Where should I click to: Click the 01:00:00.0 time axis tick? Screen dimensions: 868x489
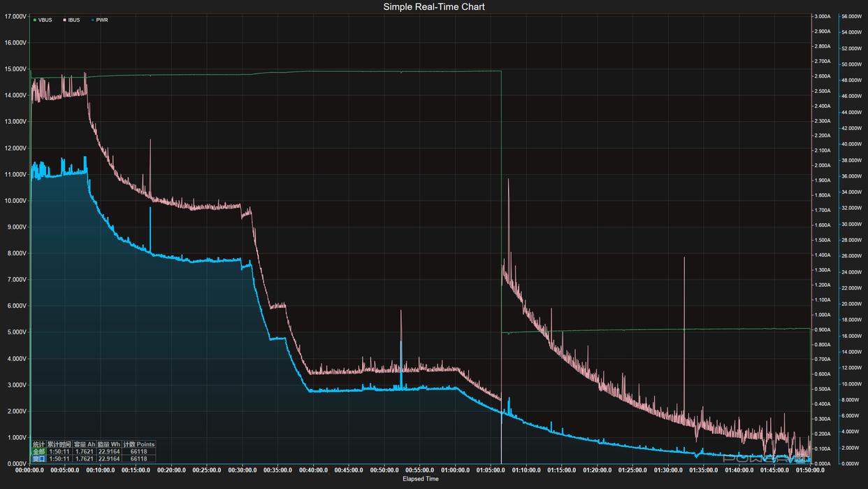pyautogui.click(x=456, y=471)
